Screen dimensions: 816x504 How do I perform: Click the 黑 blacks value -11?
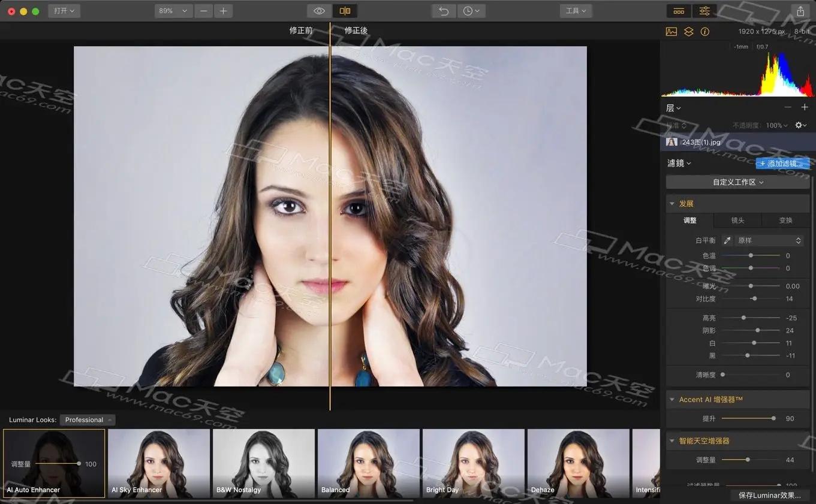coord(791,356)
